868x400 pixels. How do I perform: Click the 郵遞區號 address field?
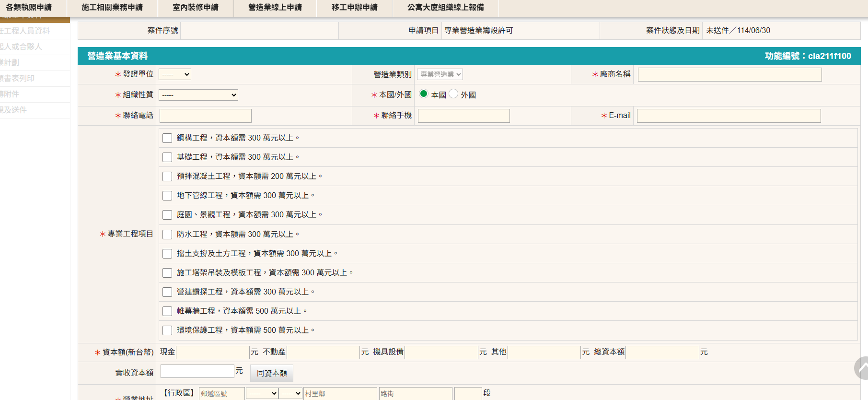[221, 393]
